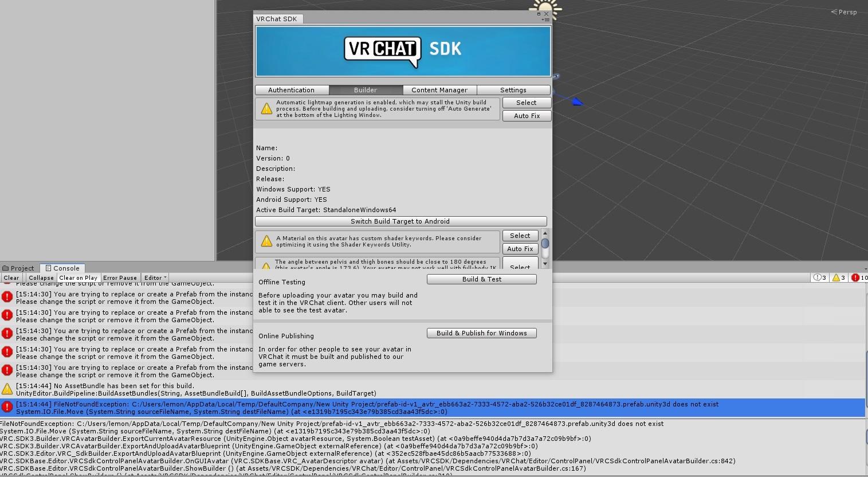Select the Console panel tab
The image size is (868, 477).
63,268
